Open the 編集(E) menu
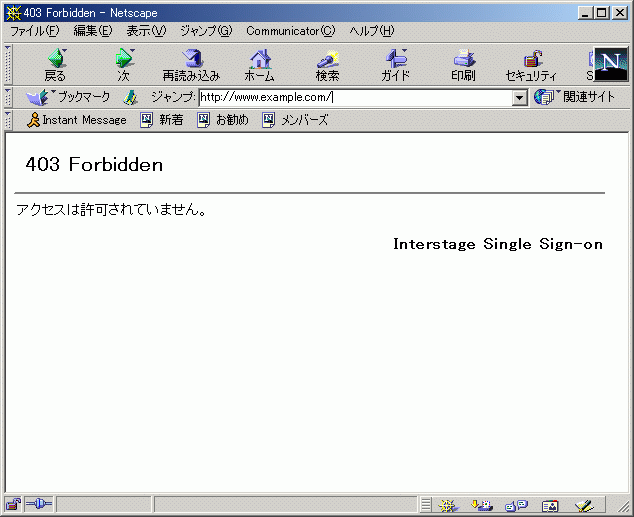The image size is (634, 517). point(93,31)
